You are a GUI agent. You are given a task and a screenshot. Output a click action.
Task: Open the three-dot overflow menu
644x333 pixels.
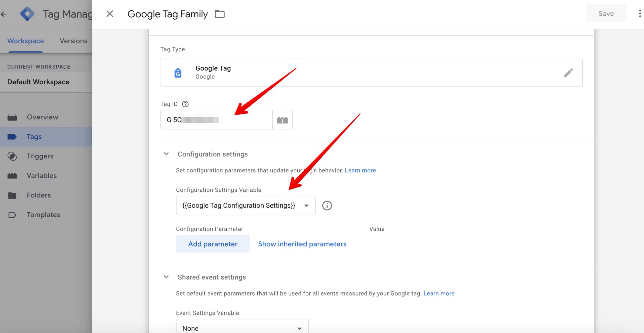click(x=640, y=14)
